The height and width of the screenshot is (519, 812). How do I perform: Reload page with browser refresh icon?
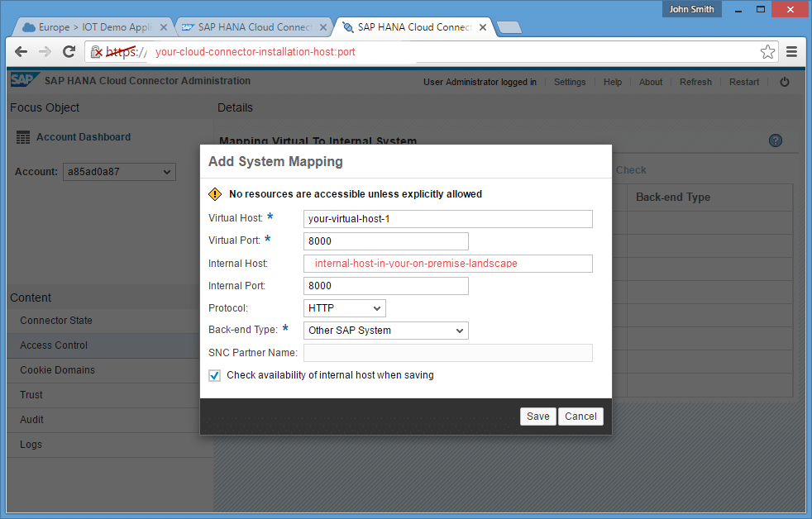69,51
